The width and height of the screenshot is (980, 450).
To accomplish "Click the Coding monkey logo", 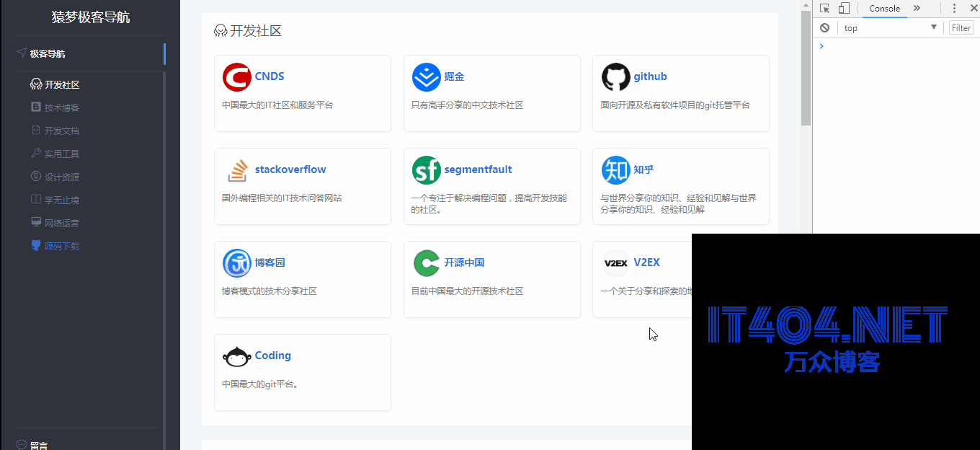I will click(236, 356).
